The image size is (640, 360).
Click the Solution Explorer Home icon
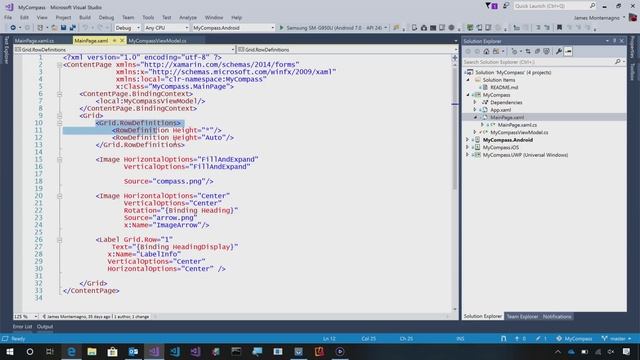[x=486, y=51]
